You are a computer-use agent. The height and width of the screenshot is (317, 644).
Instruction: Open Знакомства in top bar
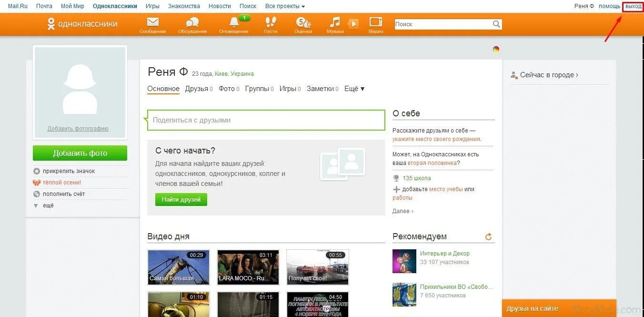[184, 6]
